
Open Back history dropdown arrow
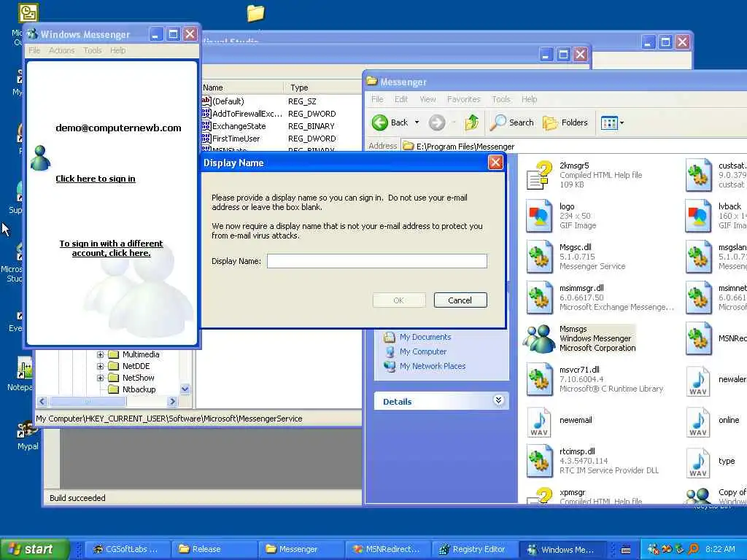[x=417, y=122]
